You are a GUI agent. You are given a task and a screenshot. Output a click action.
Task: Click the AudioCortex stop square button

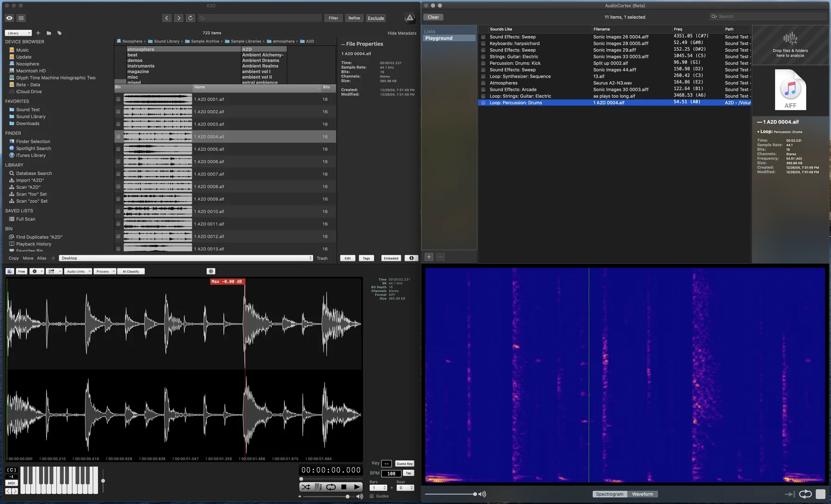820,494
